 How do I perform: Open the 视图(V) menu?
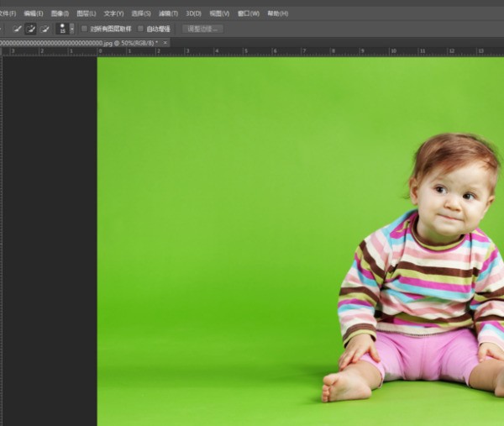tap(219, 13)
